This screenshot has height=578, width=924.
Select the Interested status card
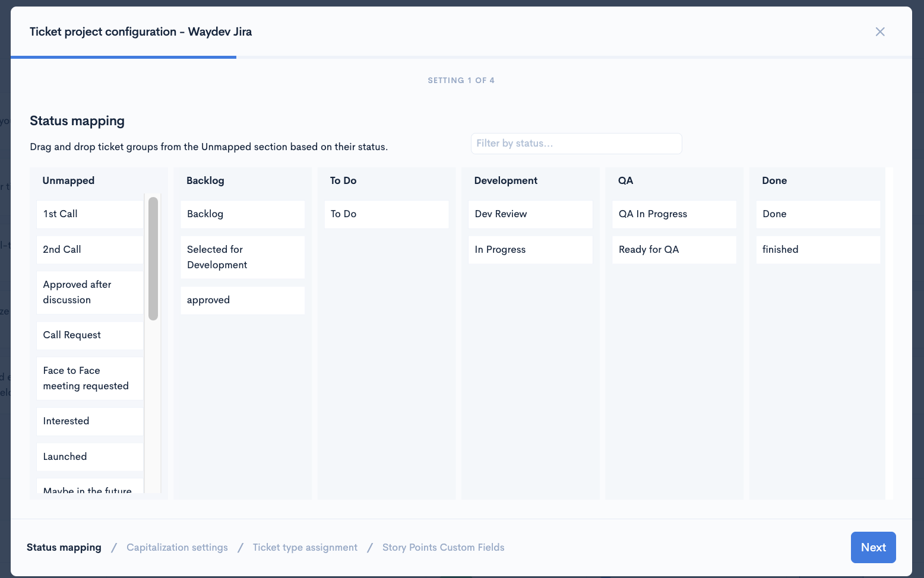(x=90, y=421)
